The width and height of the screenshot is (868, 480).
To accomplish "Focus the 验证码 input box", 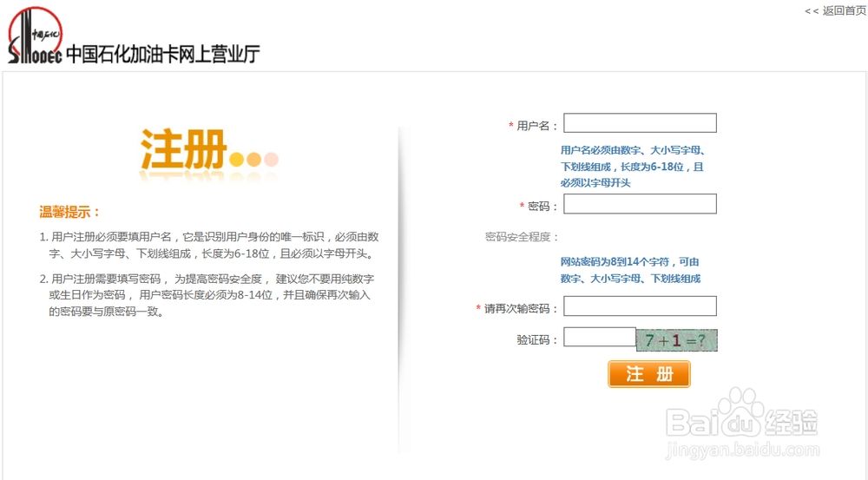I will click(600, 337).
